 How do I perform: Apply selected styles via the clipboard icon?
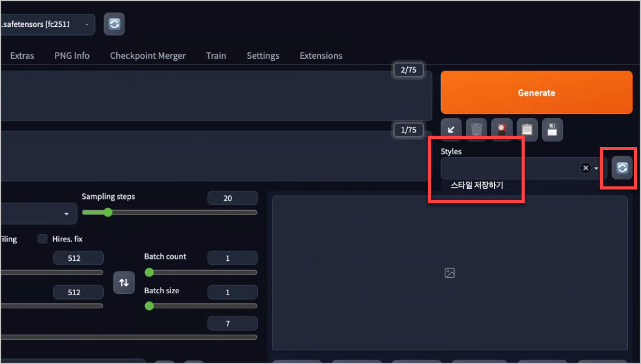tap(527, 129)
